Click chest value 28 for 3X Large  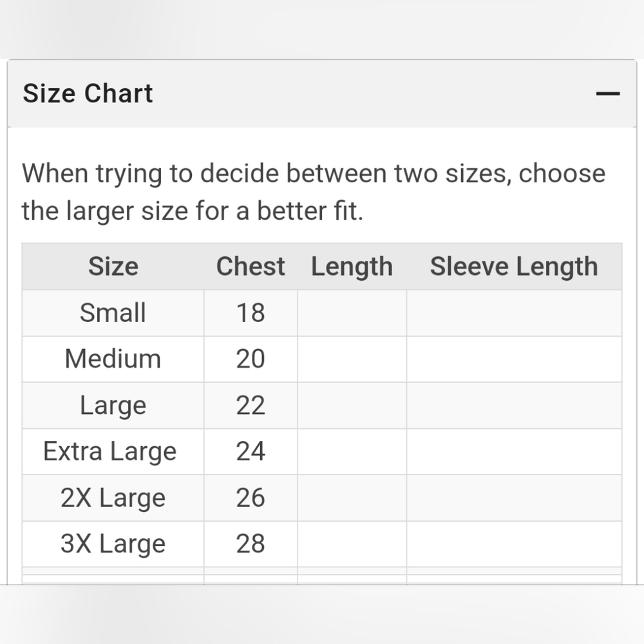(x=251, y=544)
